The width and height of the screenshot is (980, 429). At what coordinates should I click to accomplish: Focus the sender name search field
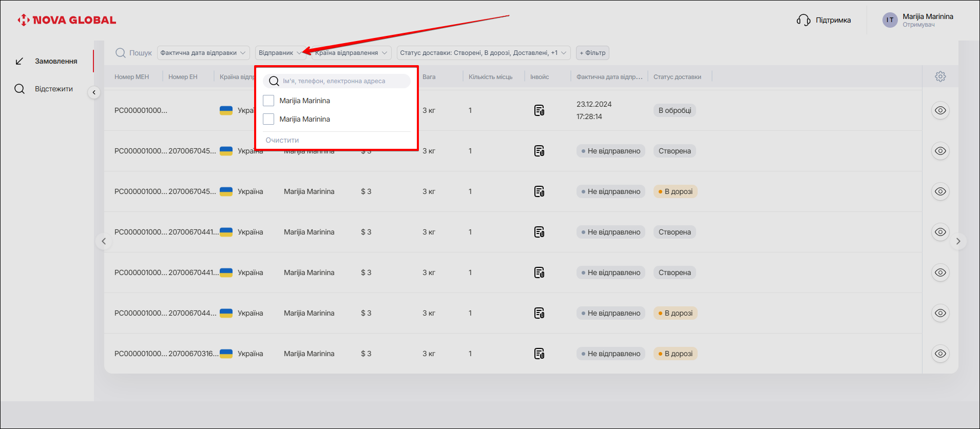click(341, 81)
